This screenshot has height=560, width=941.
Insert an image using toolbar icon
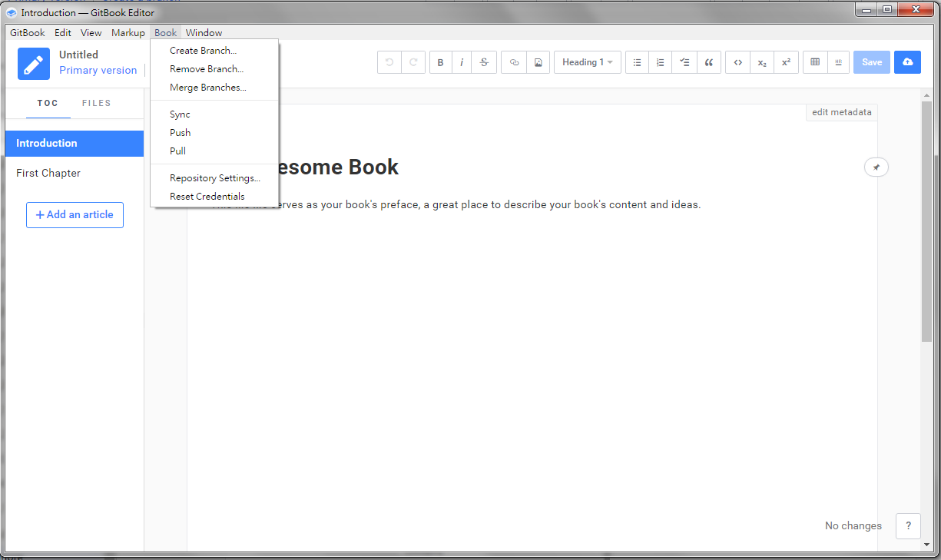click(538, 63)
